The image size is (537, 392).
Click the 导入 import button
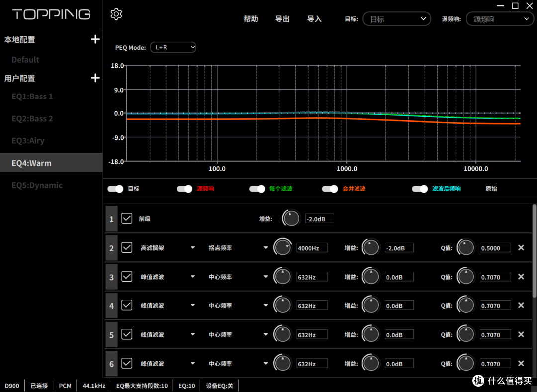click(x=314, y=19)
